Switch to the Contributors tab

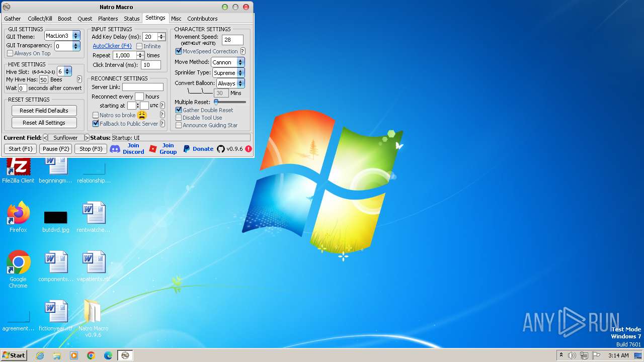[202, 19]
